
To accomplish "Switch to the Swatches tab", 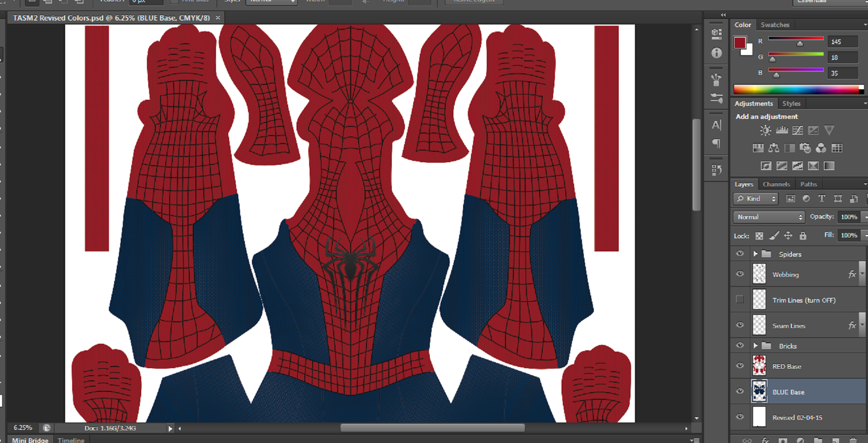I will point(775,25).
